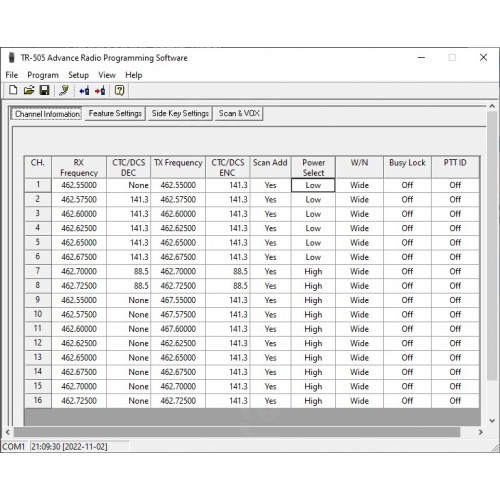Select channel 16 Power Select High cell

pyautogui.click(x=313, y=401)
